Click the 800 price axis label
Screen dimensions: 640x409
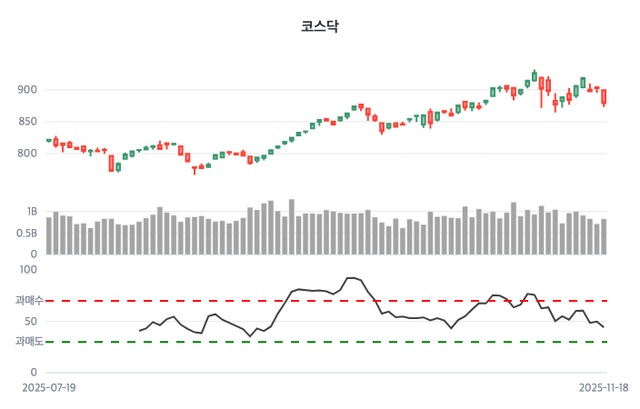click(x=27, y=154)
